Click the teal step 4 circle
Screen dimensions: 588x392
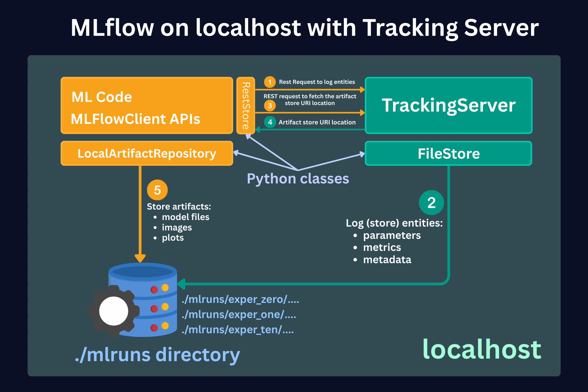[x=270, y=122]
